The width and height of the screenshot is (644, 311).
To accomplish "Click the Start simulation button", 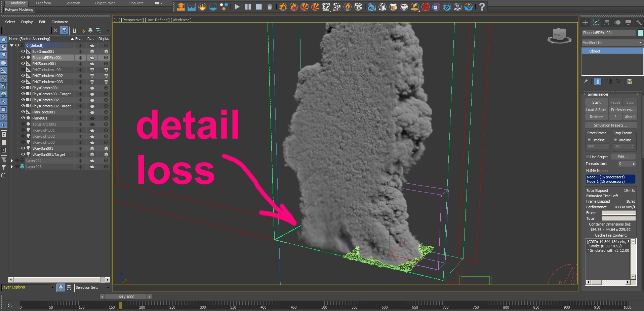I will point(596,102).
